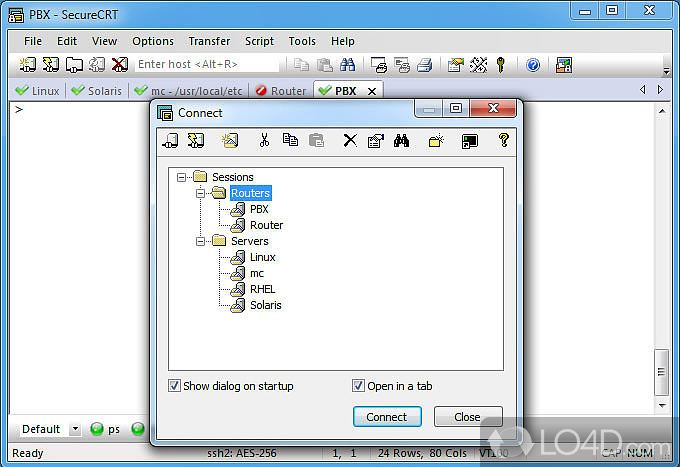Switch to the Linux session tab
The height and width of the screenshot is (467, 680).
pyautogui.click(x=37, y=91)
